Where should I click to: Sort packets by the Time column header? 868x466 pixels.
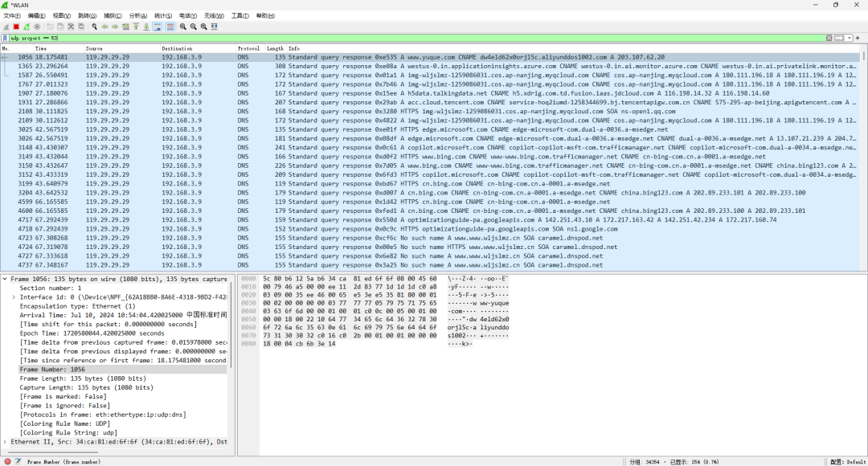pos(40,48)
